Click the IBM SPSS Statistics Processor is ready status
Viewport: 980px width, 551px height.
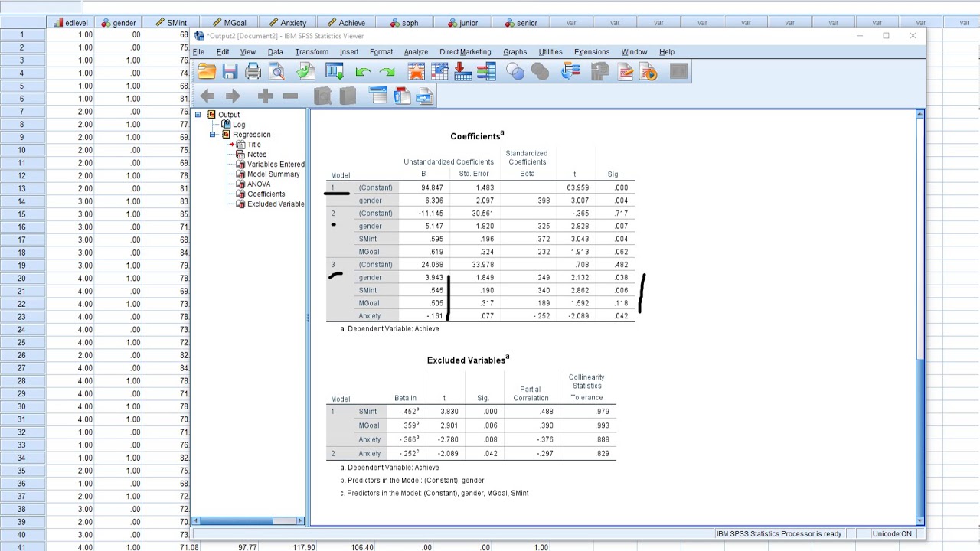[x=779, y=533]
